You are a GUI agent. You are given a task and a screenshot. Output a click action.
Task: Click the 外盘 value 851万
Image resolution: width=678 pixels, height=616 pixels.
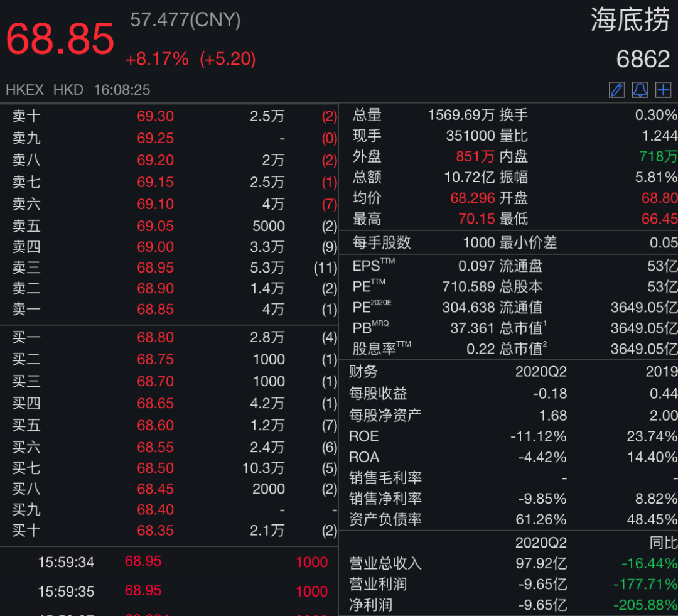coord(475,156)
